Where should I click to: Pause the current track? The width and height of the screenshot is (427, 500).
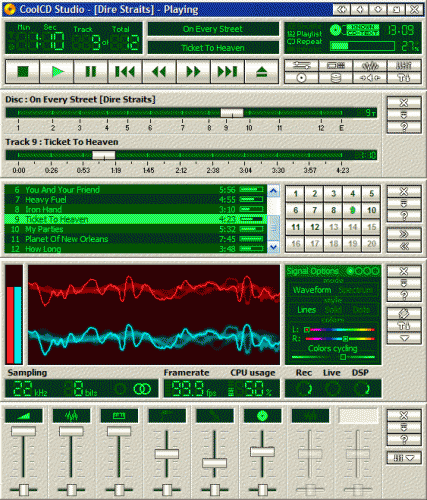click(91, 71)
